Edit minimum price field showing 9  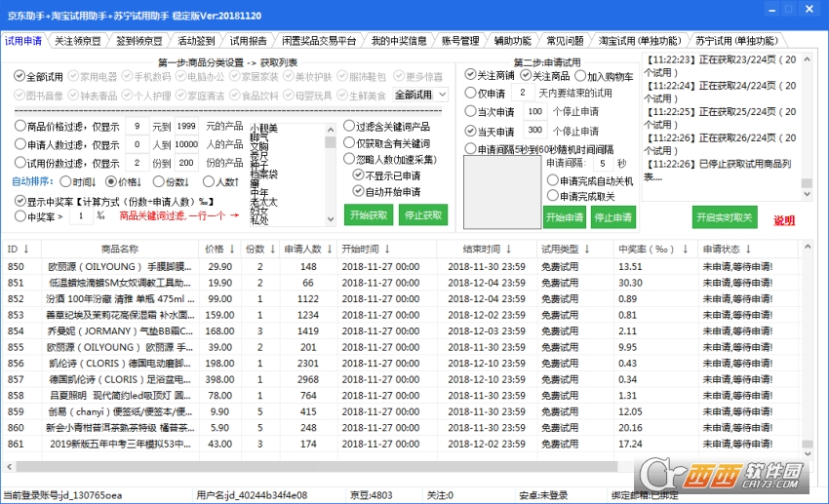(138, 127)
